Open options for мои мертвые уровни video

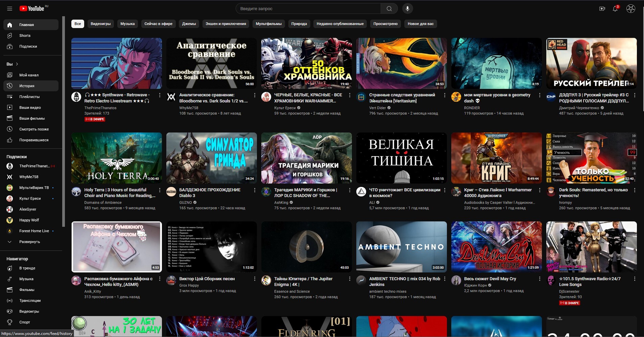coord(540,95)
